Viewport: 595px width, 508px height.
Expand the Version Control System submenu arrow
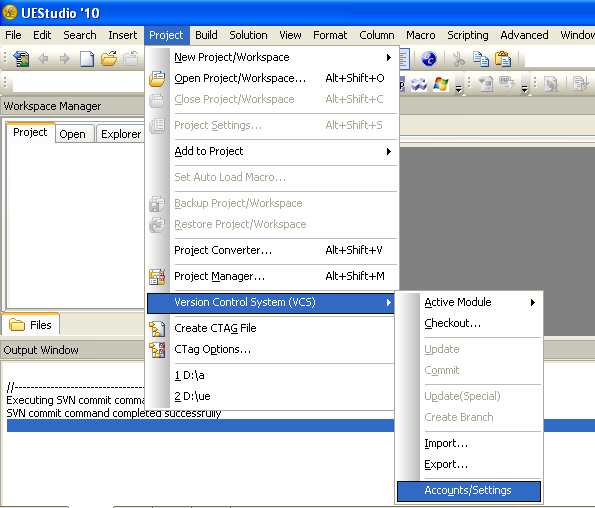389,302
